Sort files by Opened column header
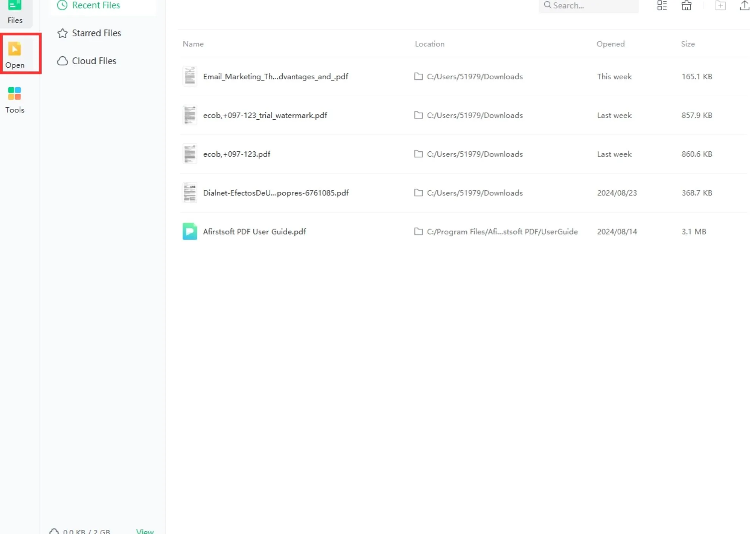 [610, 44]
